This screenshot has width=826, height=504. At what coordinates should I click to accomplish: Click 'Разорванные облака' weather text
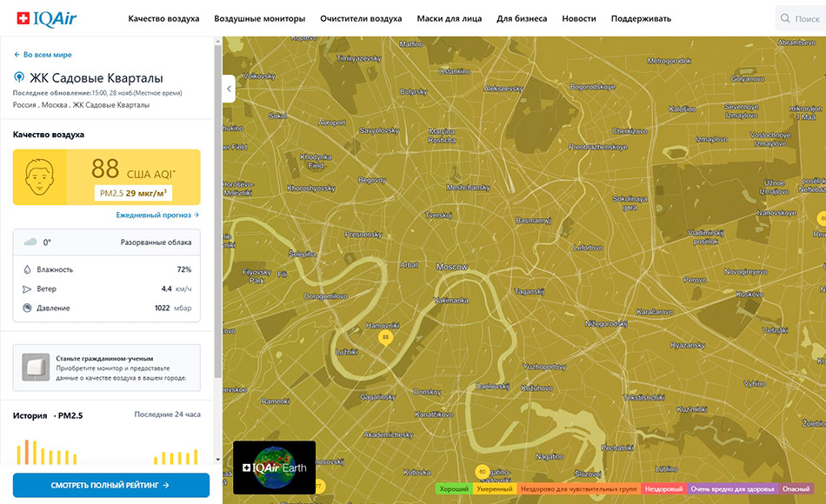point(156,242)
